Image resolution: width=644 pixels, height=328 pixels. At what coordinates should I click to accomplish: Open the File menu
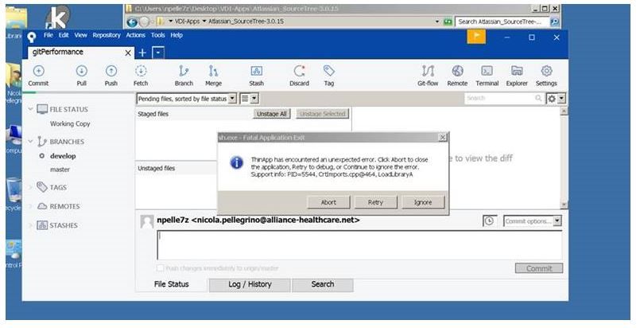tap(48, 35)
